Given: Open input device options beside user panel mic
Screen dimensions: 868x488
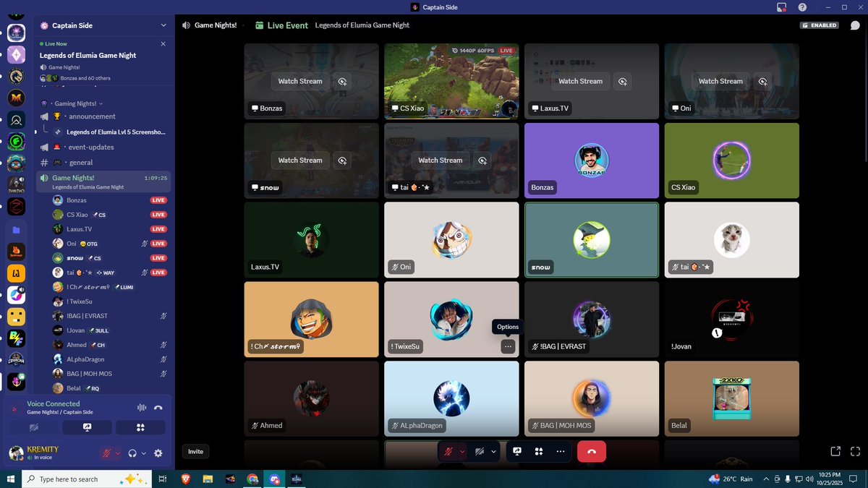Looking at the screenshot, I should click(118, 453).
